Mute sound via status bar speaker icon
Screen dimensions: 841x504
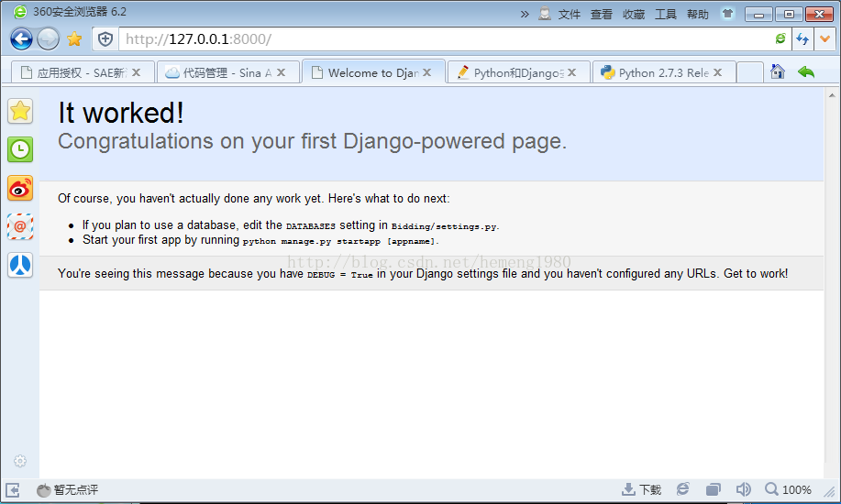(744, 489)
